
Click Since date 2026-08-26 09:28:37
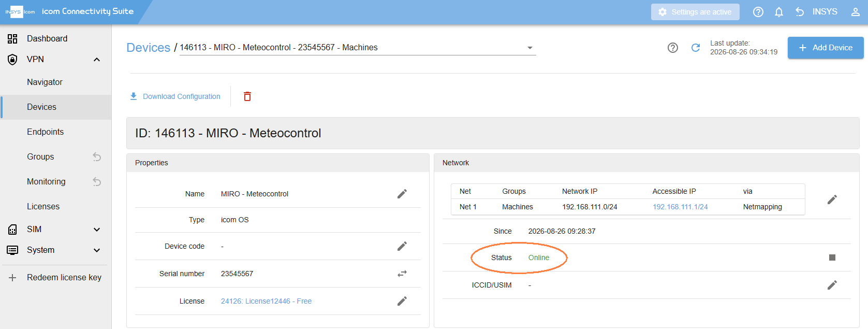tap(562, 231)
